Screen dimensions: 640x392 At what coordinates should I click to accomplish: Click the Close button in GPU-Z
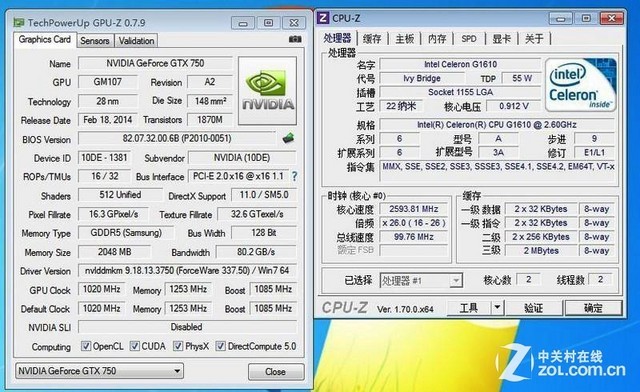point(276,372)
